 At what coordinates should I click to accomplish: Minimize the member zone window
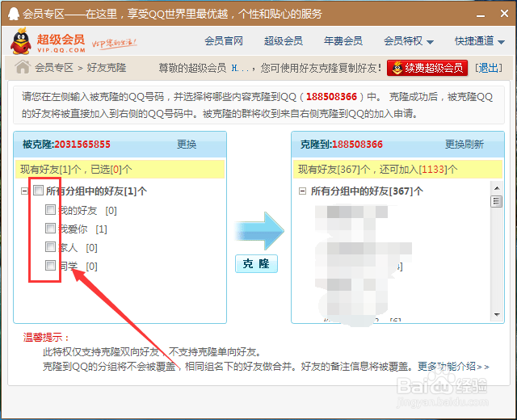pos(481,15)
